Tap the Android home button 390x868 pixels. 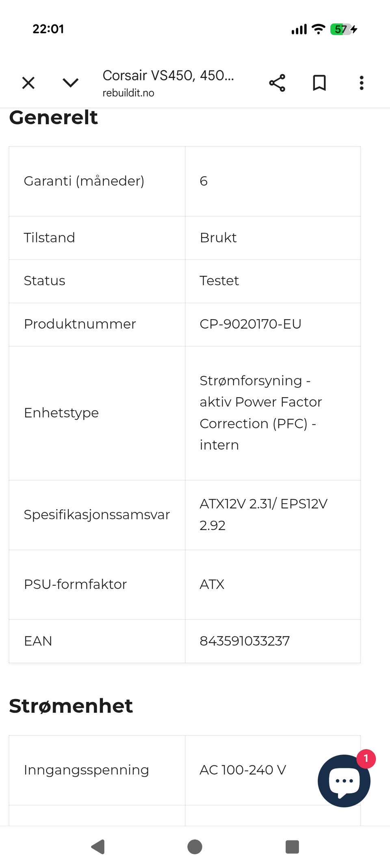coord(195,847)
